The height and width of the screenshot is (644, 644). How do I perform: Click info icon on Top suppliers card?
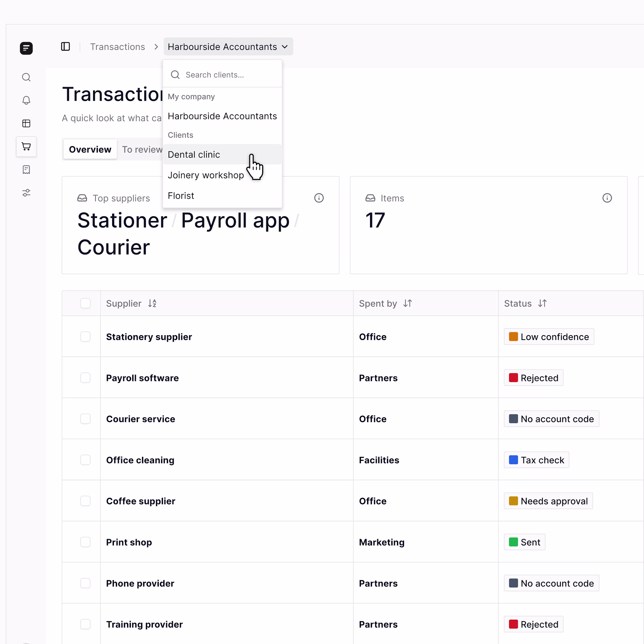click(319, 198)
